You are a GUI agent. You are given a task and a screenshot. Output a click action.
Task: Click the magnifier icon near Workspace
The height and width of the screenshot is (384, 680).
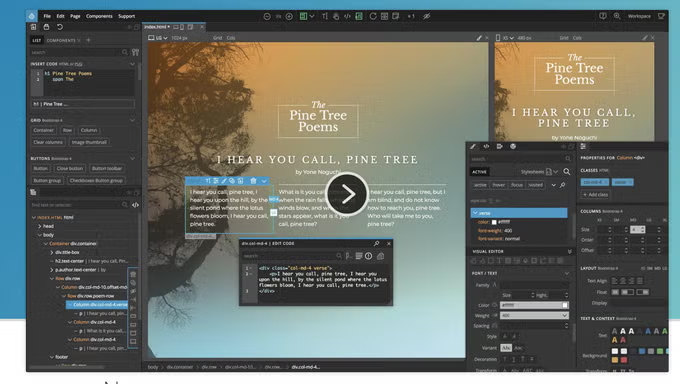click(x=617, y=16)
